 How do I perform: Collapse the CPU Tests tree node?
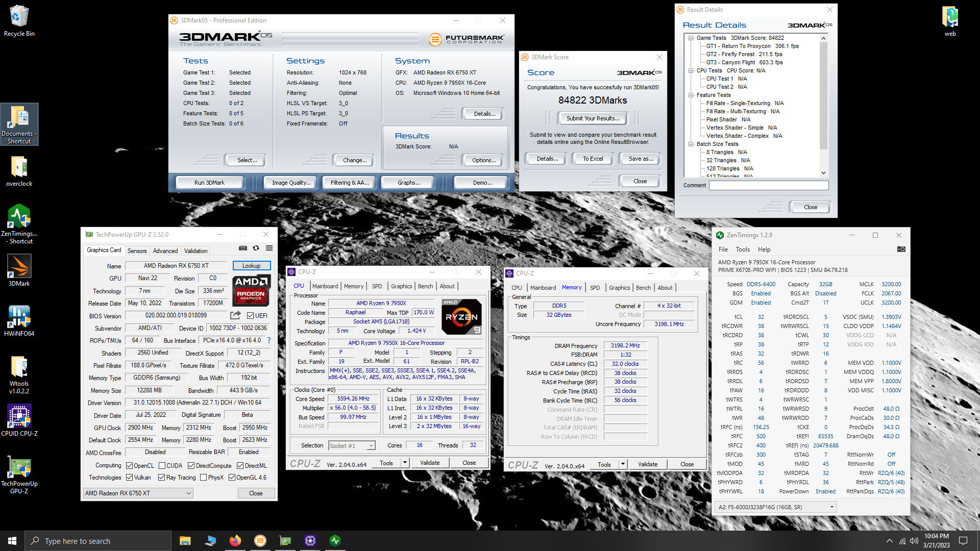coord(691,70)
